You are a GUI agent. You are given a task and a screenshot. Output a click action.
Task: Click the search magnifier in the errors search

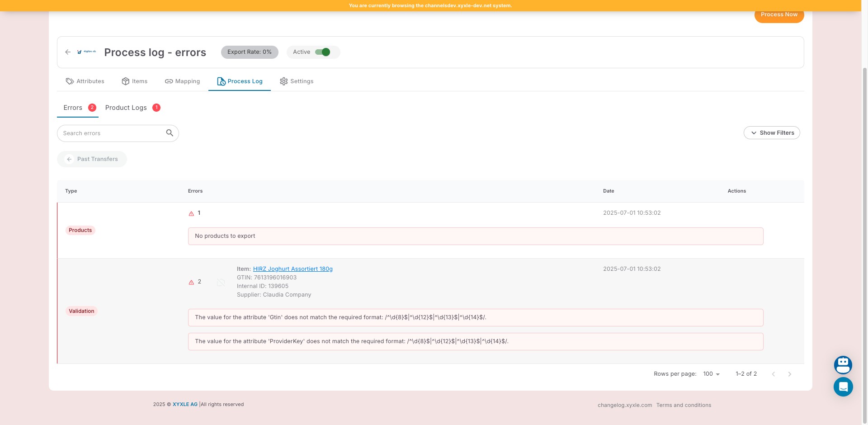(x=170, y=132)
